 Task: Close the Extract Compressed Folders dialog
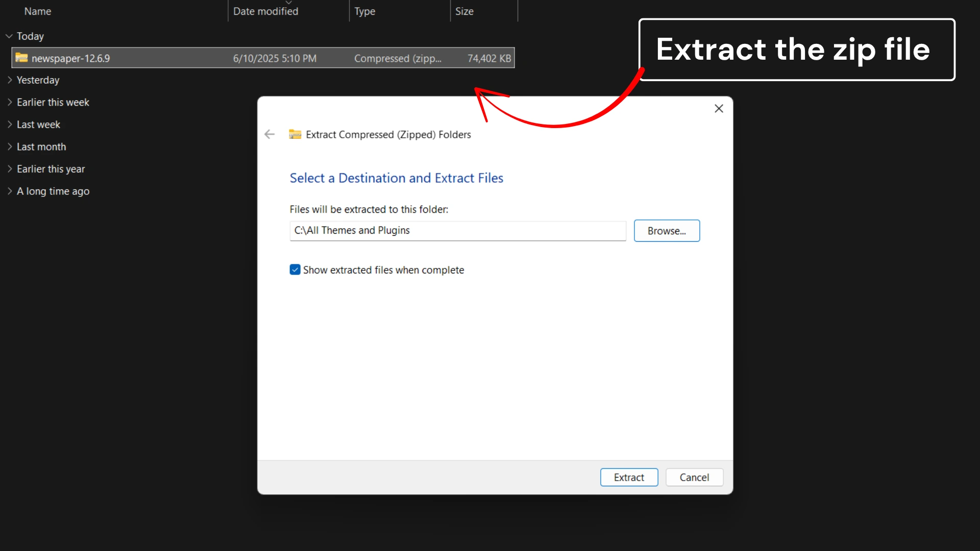tap(719, 108)
